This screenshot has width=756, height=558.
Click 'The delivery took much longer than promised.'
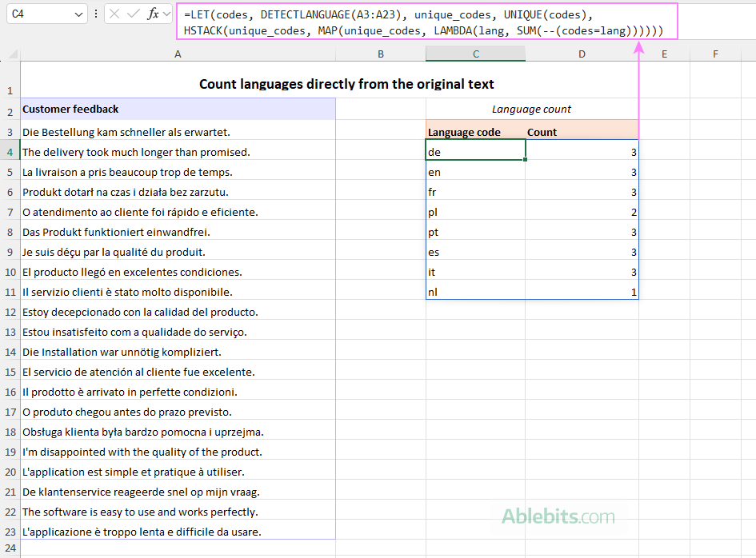coord(136,152)
